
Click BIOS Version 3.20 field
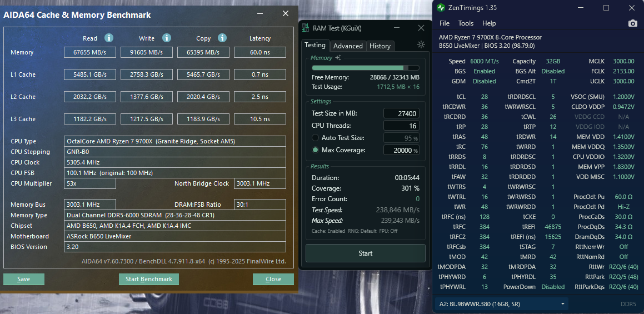(175, 247)
